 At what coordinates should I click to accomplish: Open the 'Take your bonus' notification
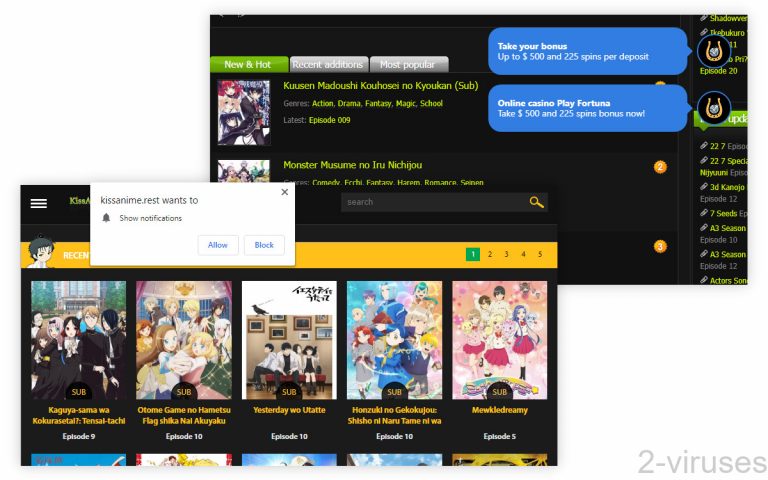click(x=588, y=51)
